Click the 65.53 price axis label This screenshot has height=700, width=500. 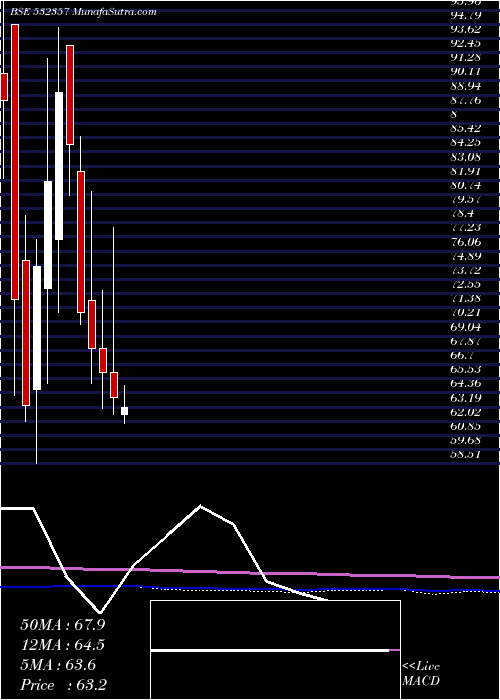pyautogui.click(x=465, y=369)
